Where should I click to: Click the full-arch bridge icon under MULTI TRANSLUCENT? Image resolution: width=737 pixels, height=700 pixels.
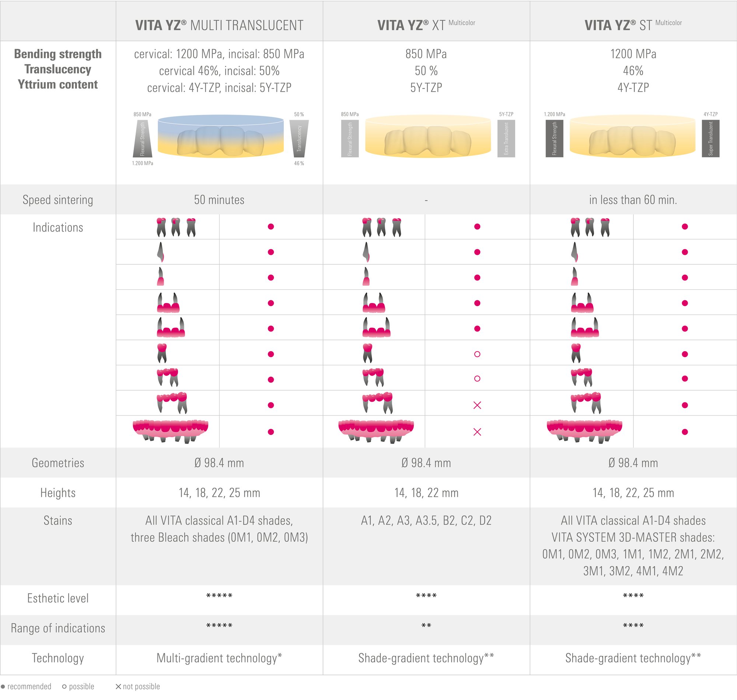[x=171, y=431]
